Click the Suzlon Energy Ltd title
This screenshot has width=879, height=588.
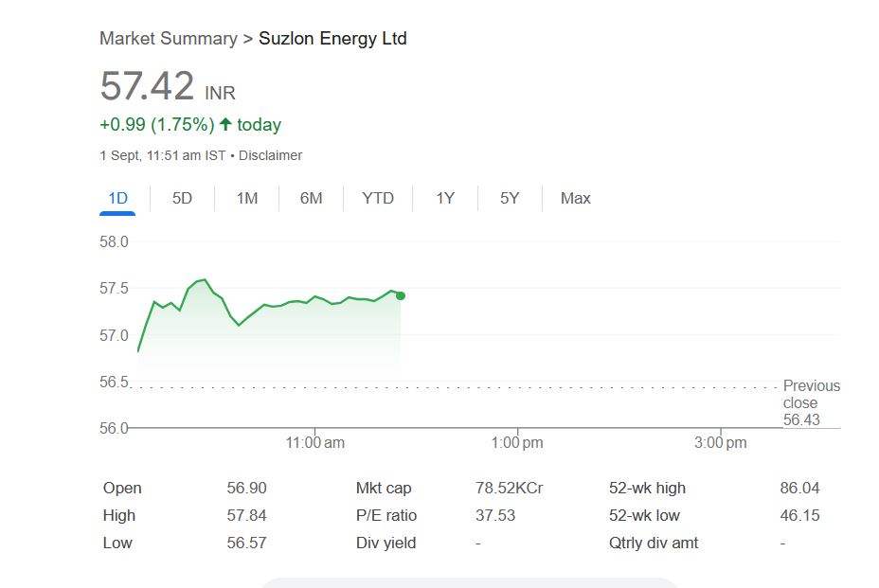(x=332, y=39)
